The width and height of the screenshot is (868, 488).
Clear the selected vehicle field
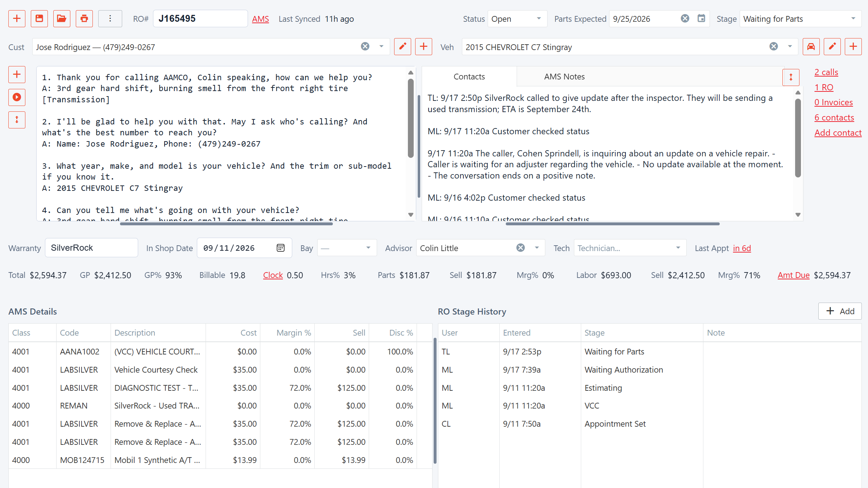tap(774, 46)
